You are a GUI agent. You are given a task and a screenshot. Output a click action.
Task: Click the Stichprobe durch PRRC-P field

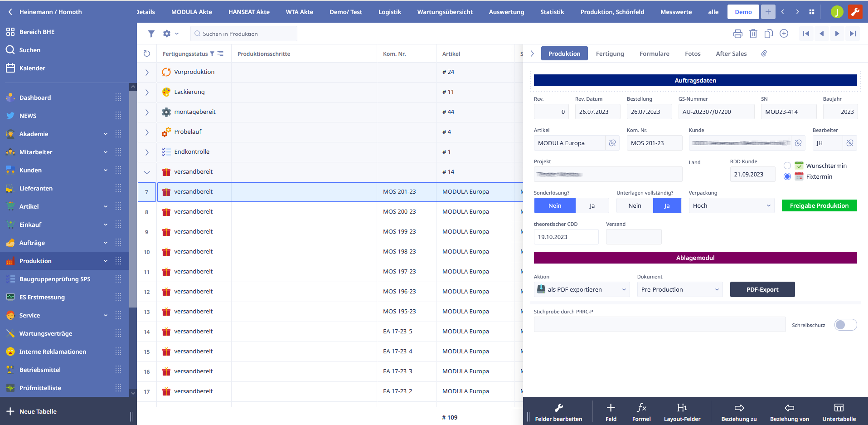click(x=659, y=324)
